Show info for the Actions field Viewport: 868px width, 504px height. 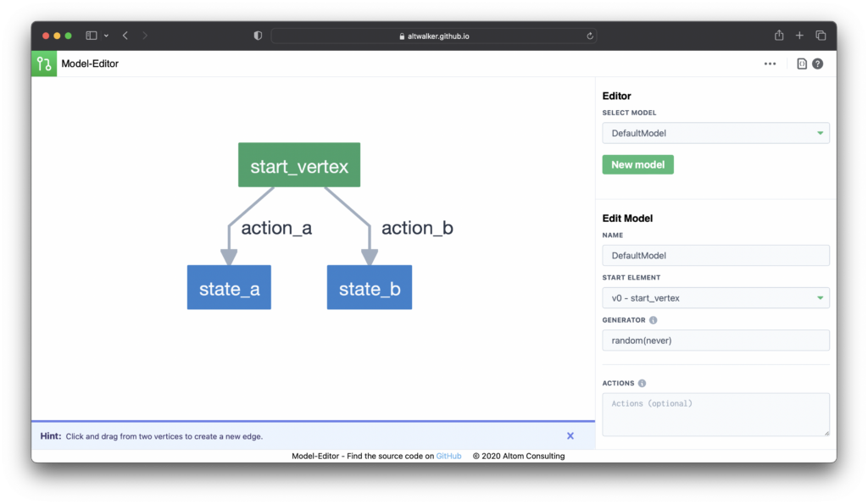click(x=643, y=384)
